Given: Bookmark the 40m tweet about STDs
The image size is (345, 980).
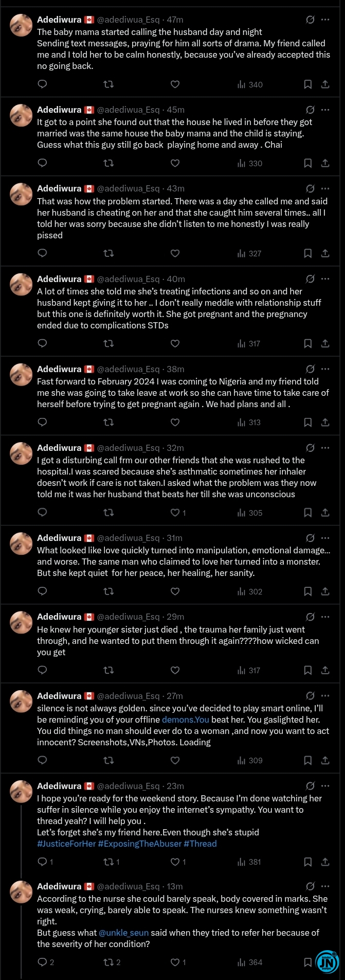Looking at the screenshot, I should [x=307, y=343].
